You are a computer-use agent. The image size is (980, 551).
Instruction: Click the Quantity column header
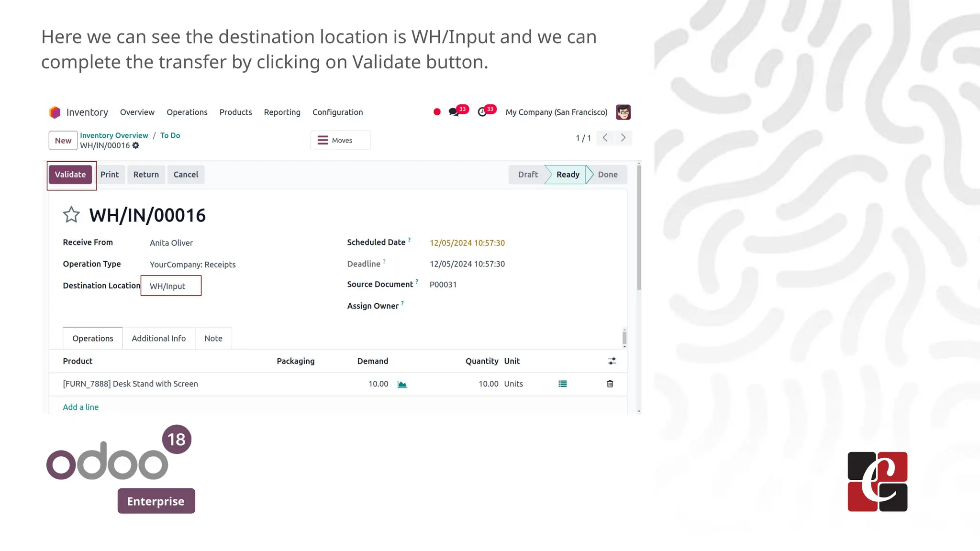tap(482, 361)
